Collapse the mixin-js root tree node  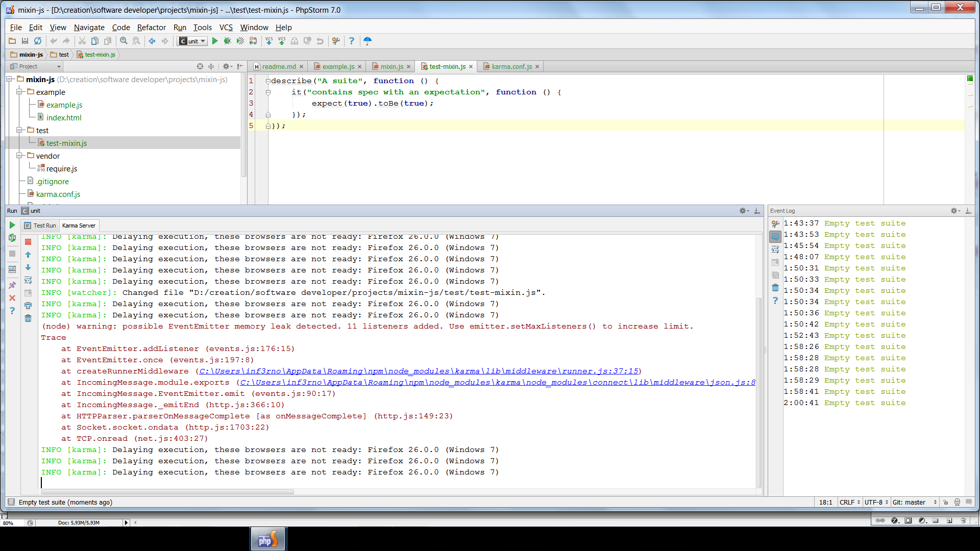[10, 79]
